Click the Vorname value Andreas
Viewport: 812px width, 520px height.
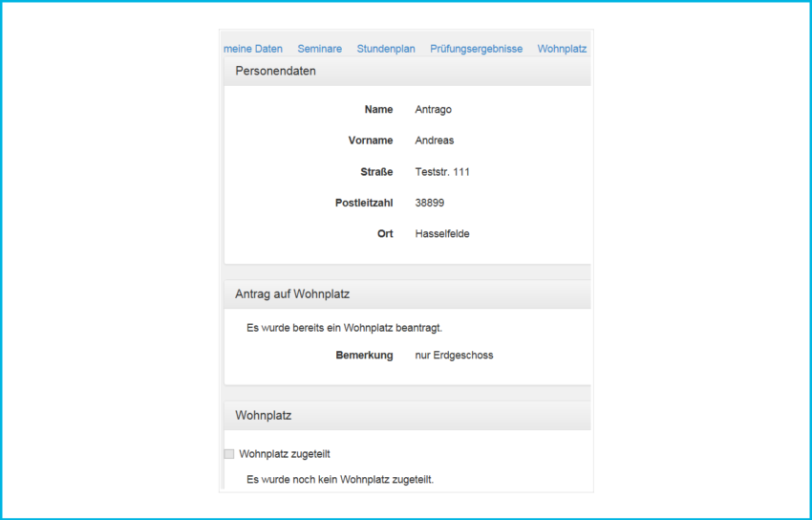point(435,141)
